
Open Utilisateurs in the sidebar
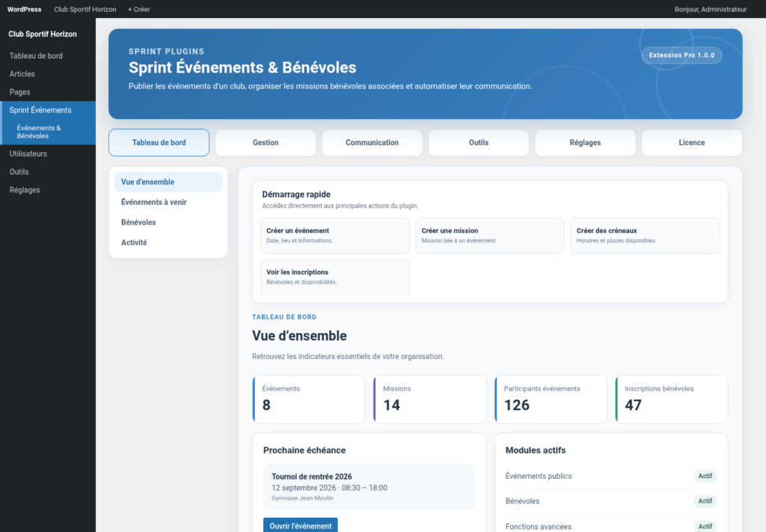[48, 153]
